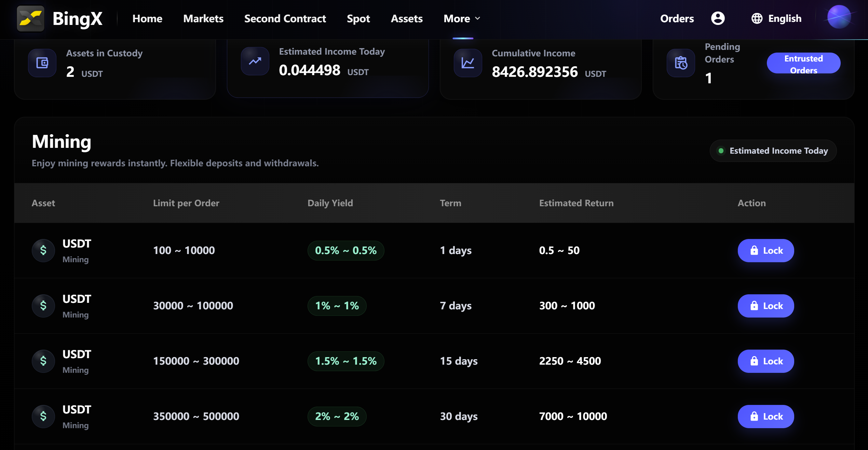Click the dollar icon of the 7 days row
The height and width of the screenshot is (450, 868).
click(43, 306)
